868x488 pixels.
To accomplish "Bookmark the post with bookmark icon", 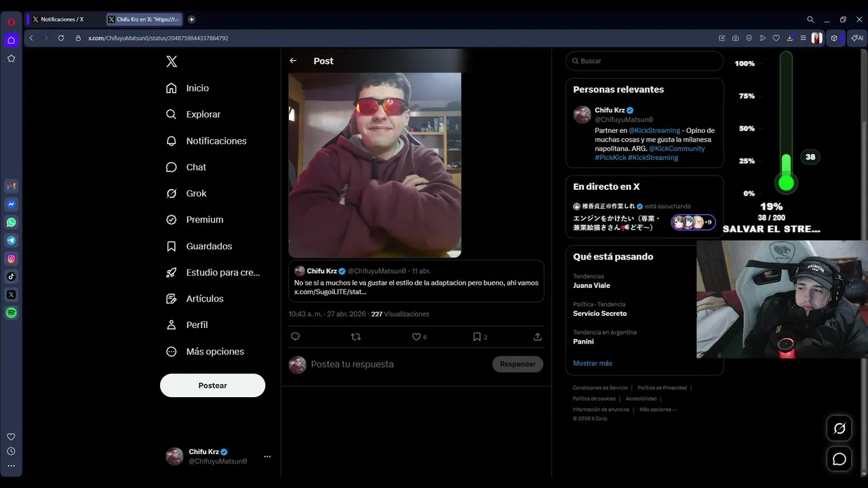I will [477, 337].
